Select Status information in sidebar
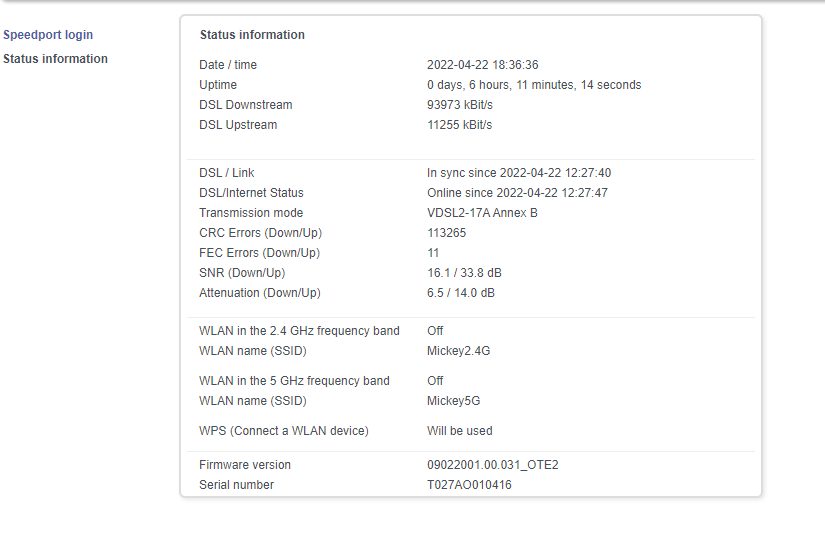 [x=55, y=58]
